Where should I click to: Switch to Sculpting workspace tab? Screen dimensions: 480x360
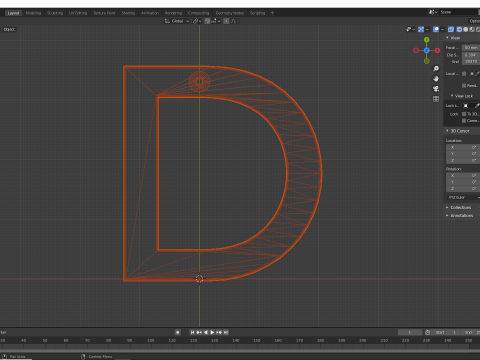pos(55,13)
